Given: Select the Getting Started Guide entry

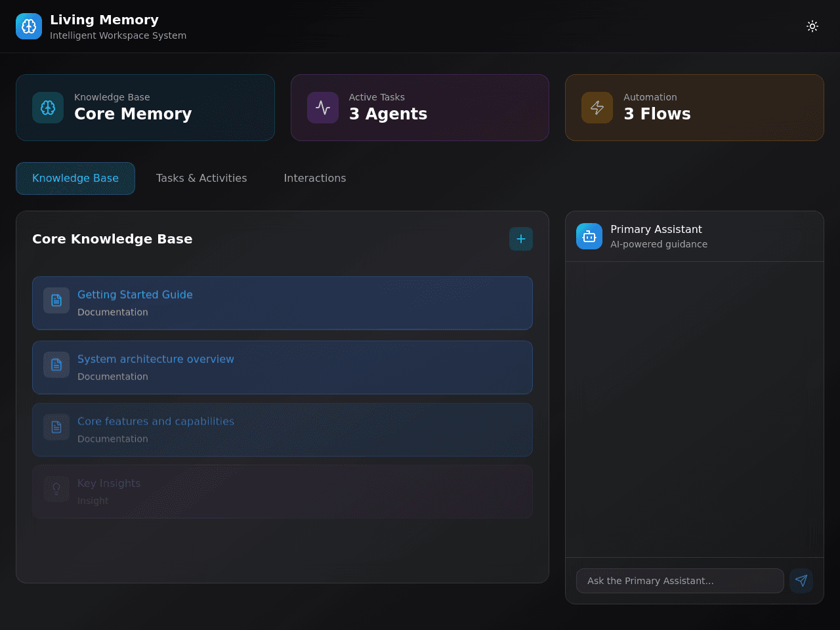Looking at the screenshot, I should tap(282, 303).
